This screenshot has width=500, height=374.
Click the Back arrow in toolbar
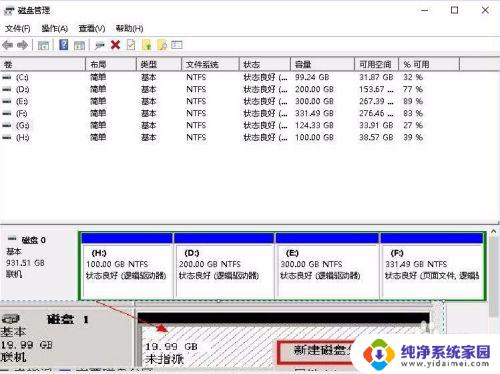[8, 45]
